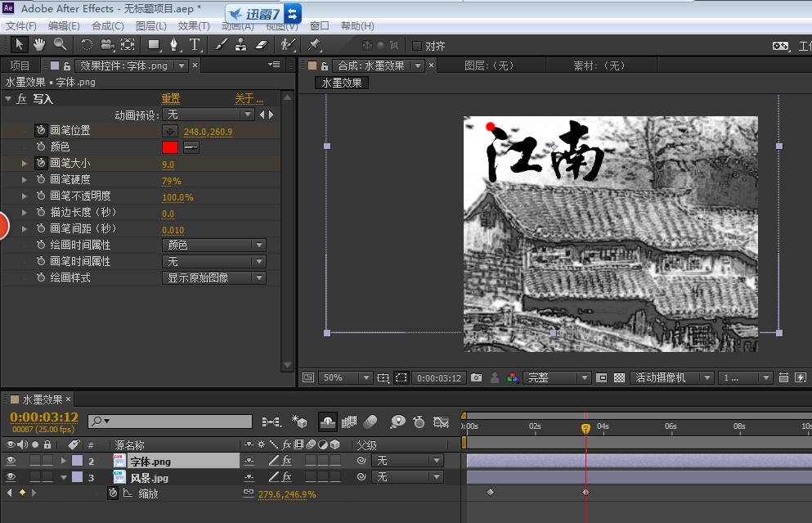812x523 pixels.
Task: Select the Zoom magnifier tool
Action: pyautogui.click(x=60, y=44)
